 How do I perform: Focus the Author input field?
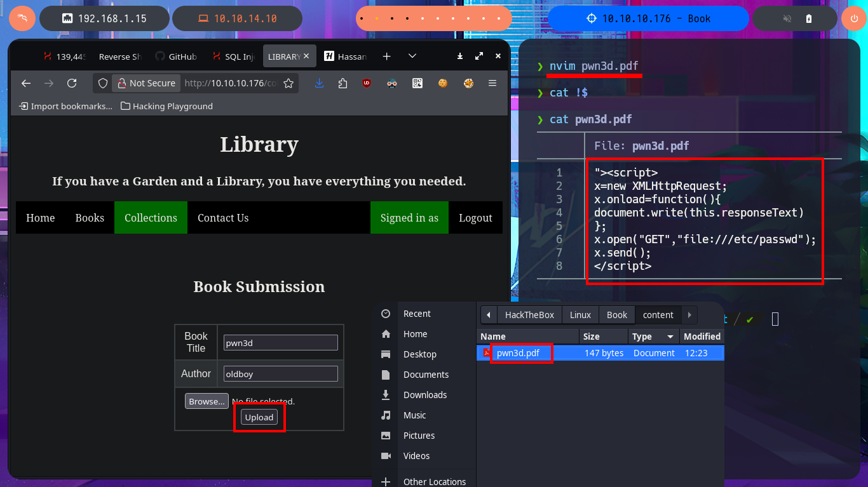(280, 374)
